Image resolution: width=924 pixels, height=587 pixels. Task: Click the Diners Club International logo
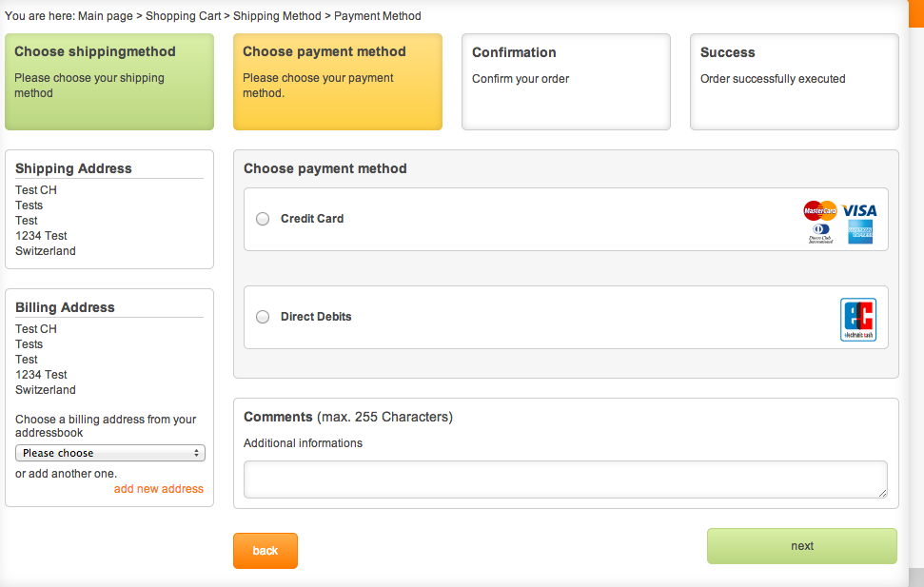coord(819,233)
